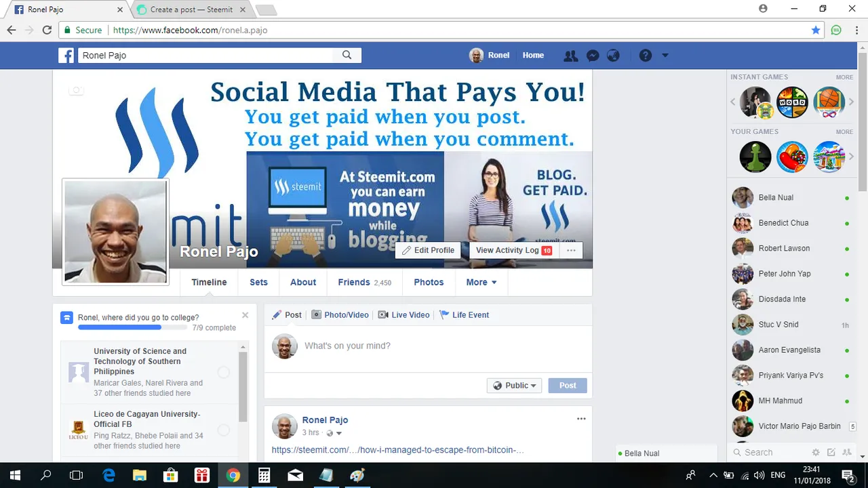
Task: Launch the Word game icon
Action: (792, 102)
